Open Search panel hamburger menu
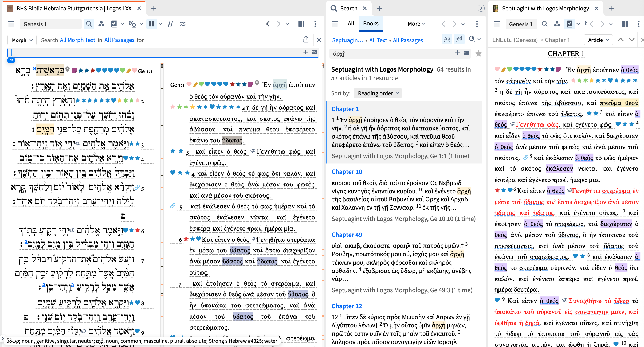Screen dimensions: 644x347 335,24
